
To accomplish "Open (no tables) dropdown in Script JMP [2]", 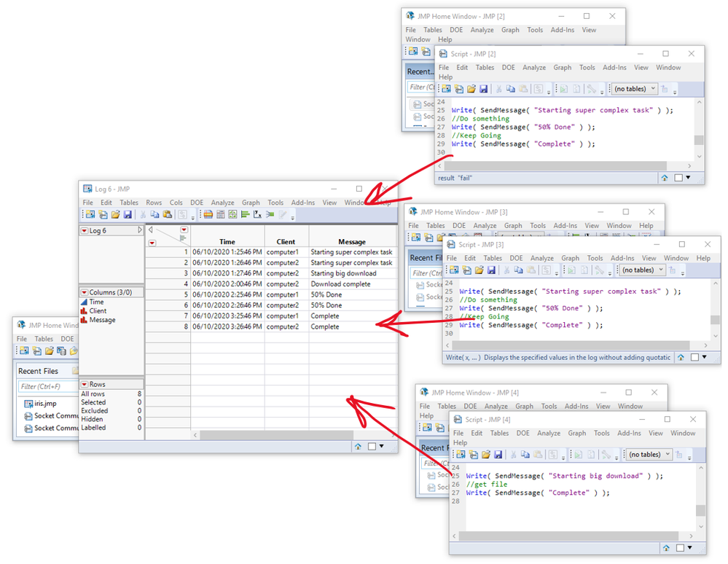I will click(635, 89).
